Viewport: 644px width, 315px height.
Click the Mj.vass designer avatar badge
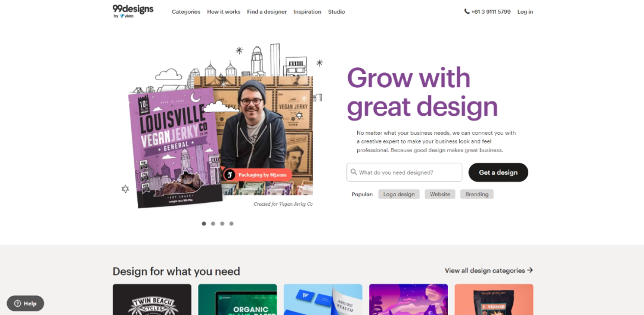(x=230, y=175)
